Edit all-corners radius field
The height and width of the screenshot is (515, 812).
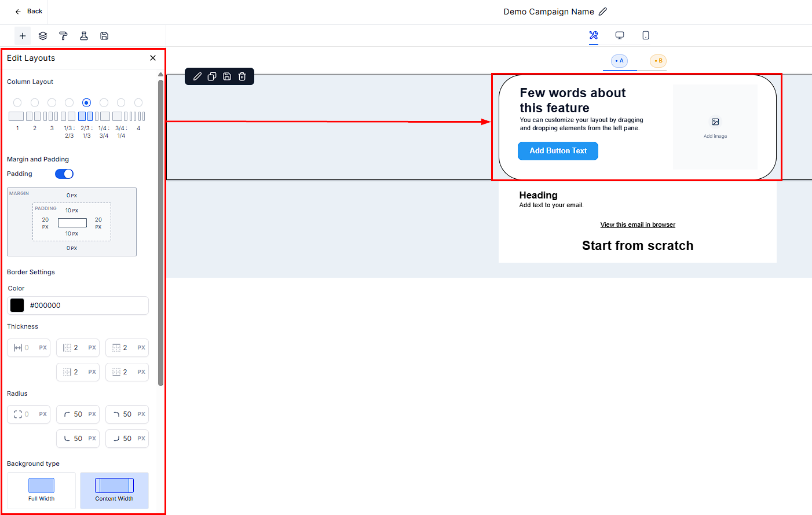tap(29, 414)
